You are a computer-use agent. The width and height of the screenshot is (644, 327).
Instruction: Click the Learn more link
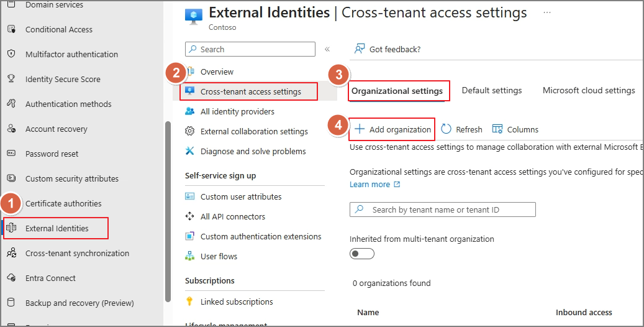(370, 184)
